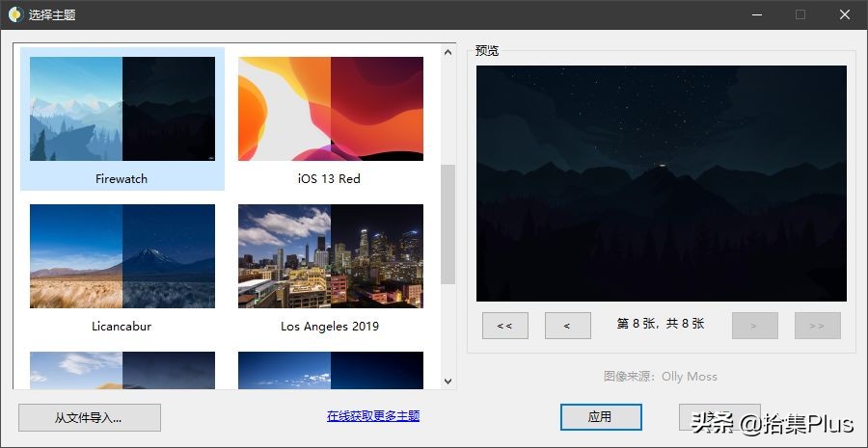This screenshot has width=868, height=448.
Task: Click the "Licancabur" theme label
Action: [x=122, y=326]
